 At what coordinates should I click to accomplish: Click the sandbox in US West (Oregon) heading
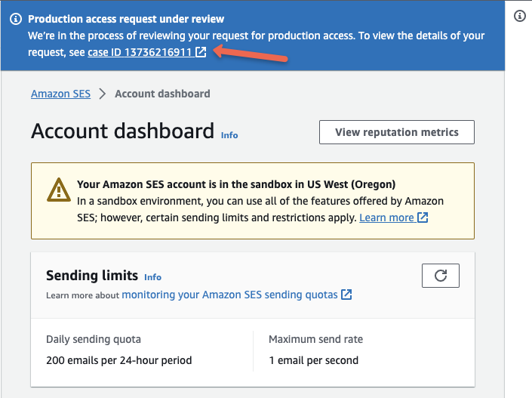click(236, 184)
